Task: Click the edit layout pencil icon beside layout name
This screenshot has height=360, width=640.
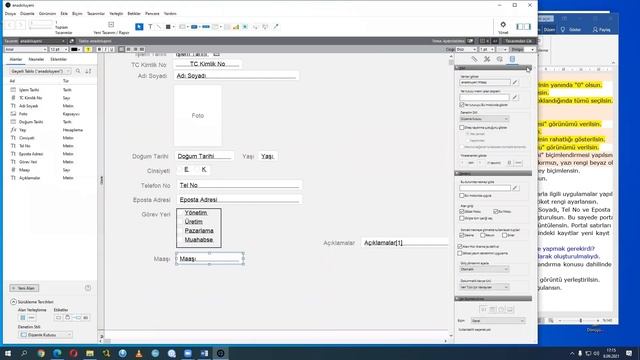Action: point(72,41)
